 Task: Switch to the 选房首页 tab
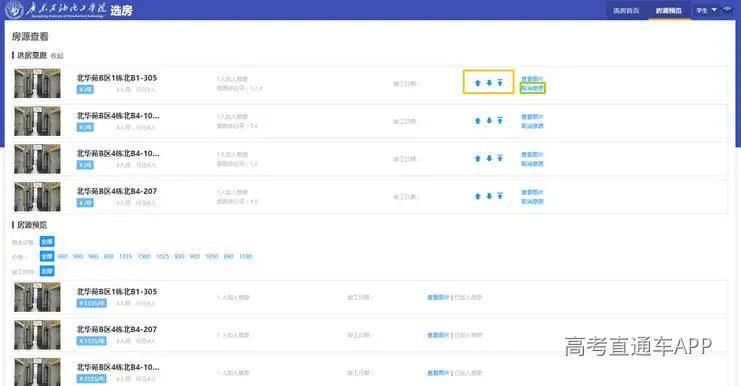(x=626, y=10)
